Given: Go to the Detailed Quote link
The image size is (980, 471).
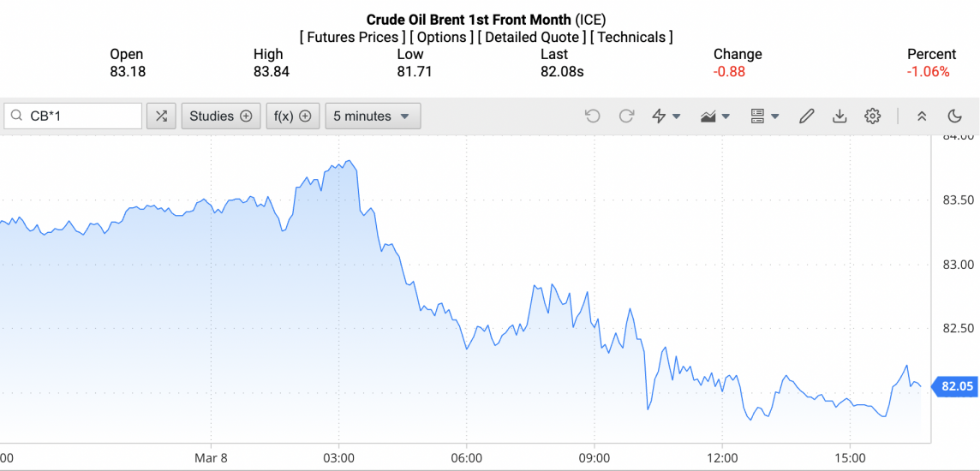Looking at the screenshot, I should [532, 38].
